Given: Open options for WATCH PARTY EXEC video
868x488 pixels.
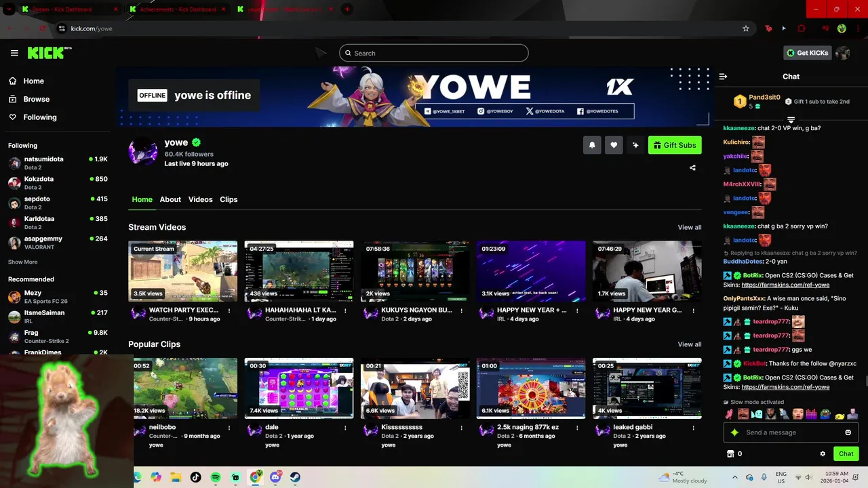Looking at the screenshot, I should pos(229,310).
